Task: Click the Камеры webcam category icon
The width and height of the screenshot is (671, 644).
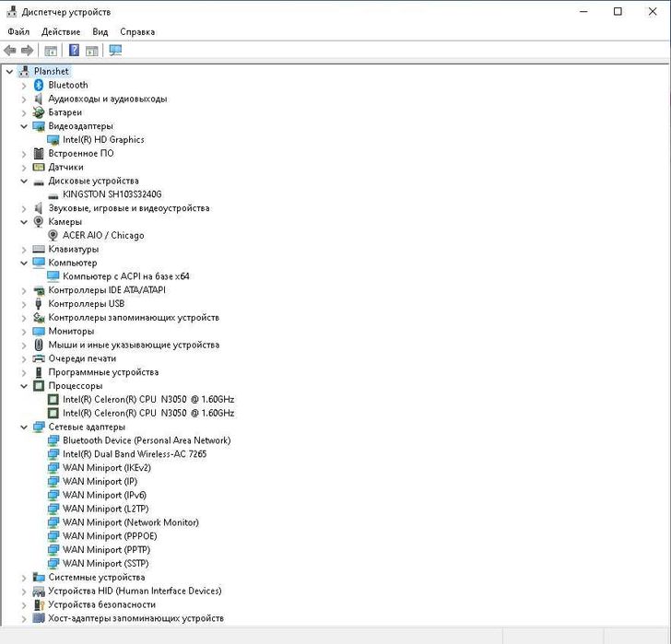Action: [39, 221]
